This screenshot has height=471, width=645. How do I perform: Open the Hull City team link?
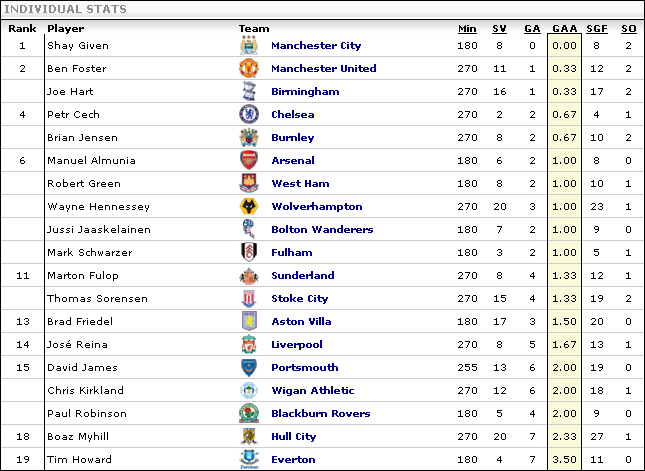(293, 437)
